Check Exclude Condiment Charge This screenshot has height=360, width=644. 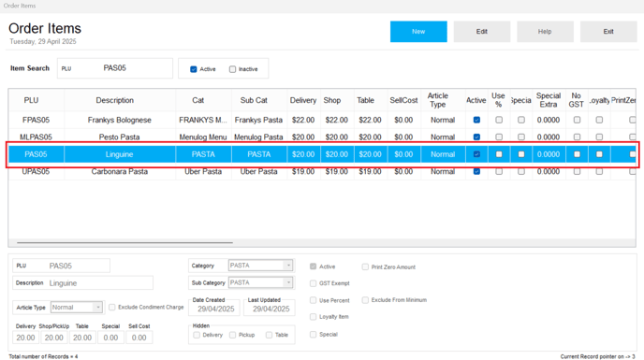coord(111,307)
